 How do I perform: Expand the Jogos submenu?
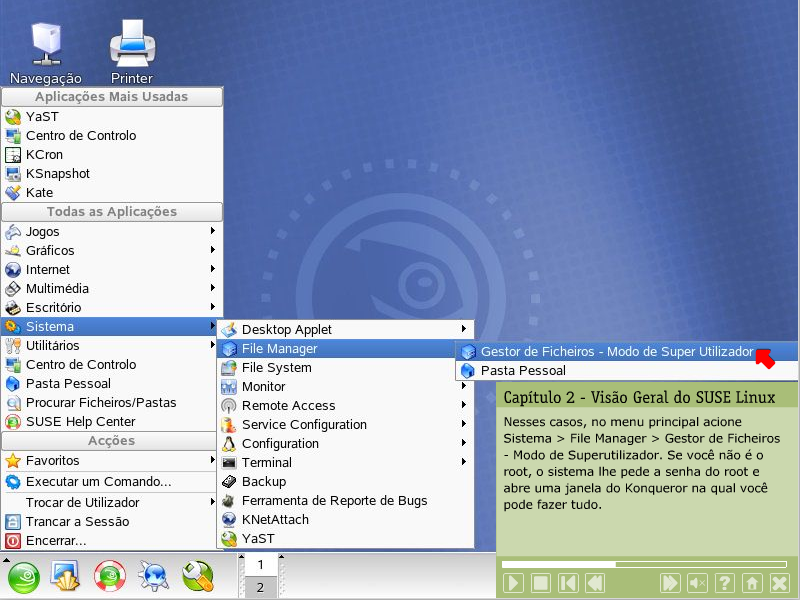110,231
